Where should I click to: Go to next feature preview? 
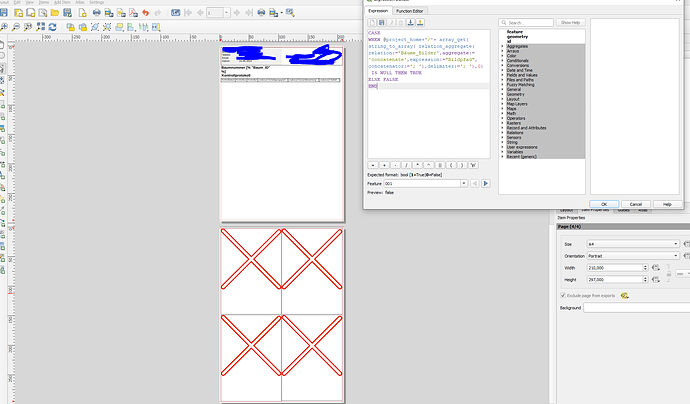pos(485,184)
